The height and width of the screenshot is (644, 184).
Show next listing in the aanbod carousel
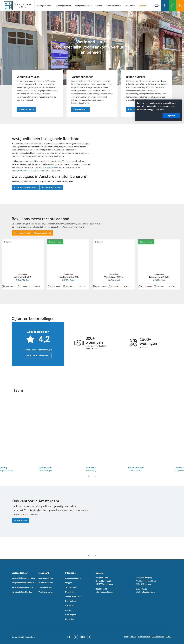[x=95, y=294]
